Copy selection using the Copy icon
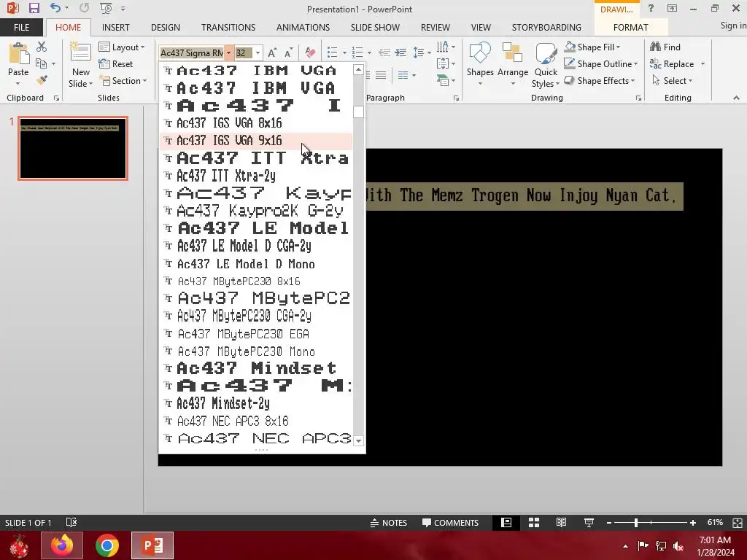Image resolution: width=747 pixels, height=560 pixels. coord(42,63)
